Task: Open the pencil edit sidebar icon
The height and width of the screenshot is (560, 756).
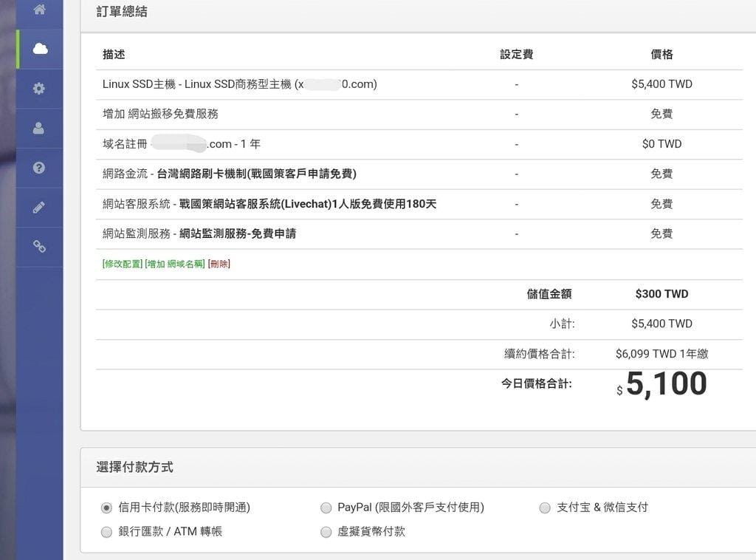Action: (x=39, y=208)
